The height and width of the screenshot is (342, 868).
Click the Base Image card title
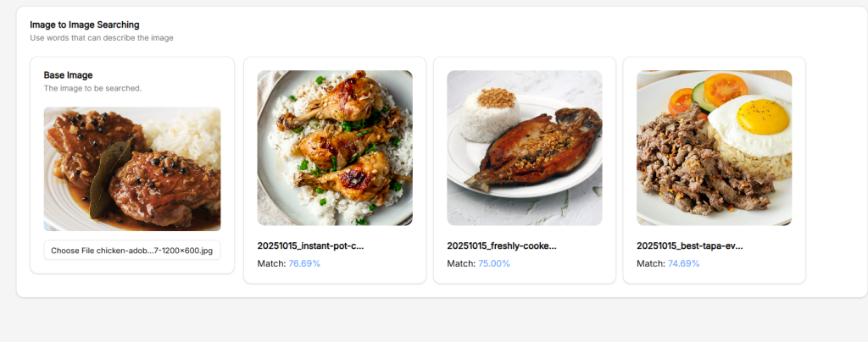point(69,75)
